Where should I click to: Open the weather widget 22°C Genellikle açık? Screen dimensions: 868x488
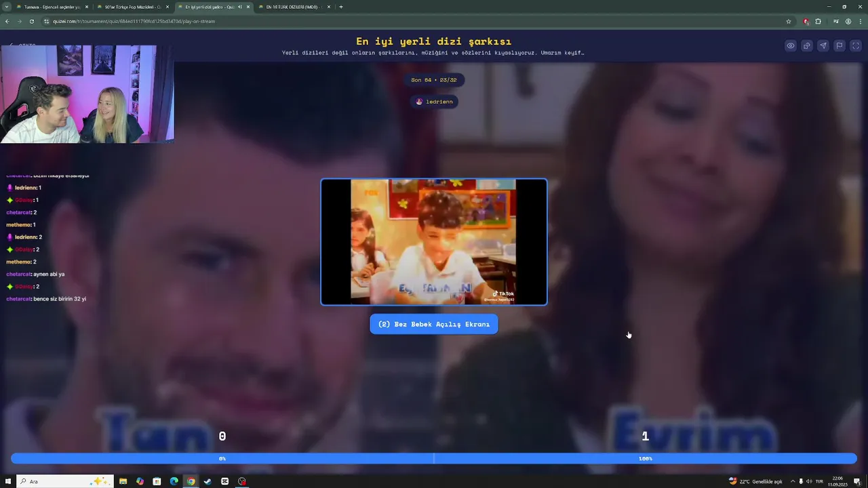pyautogui.click(x=755, y=481)
